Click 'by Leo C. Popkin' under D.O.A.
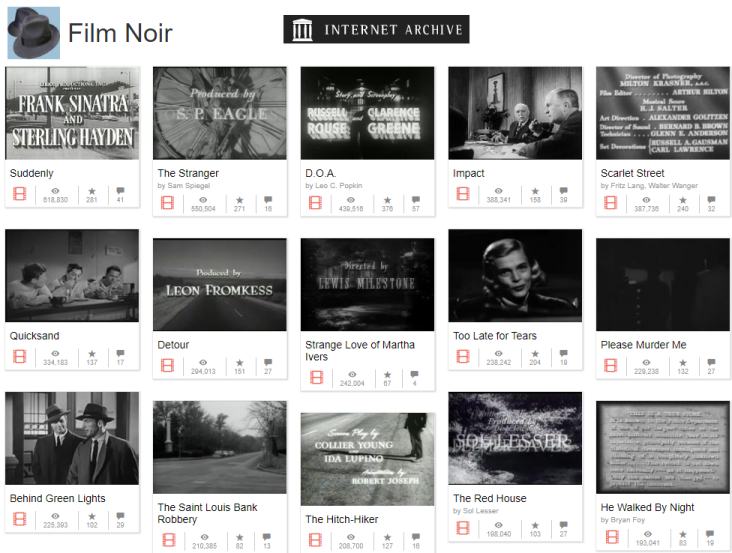This screenshot has height=553, width=732. 334,186
